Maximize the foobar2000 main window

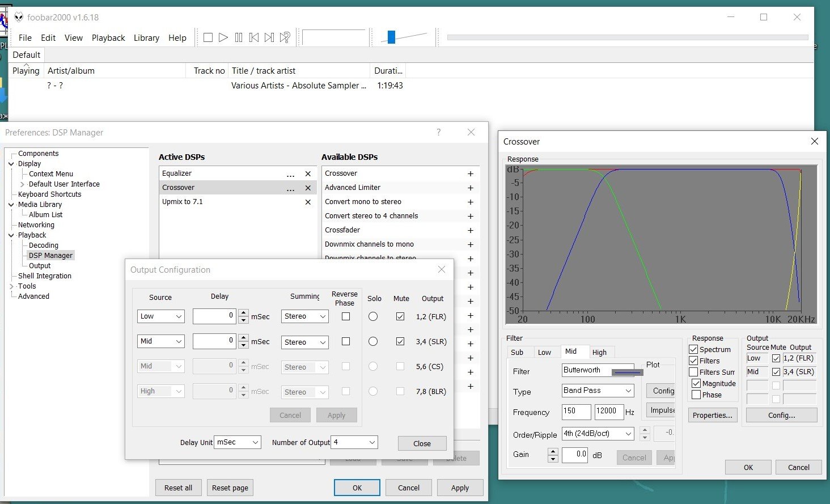click(764, 17)
